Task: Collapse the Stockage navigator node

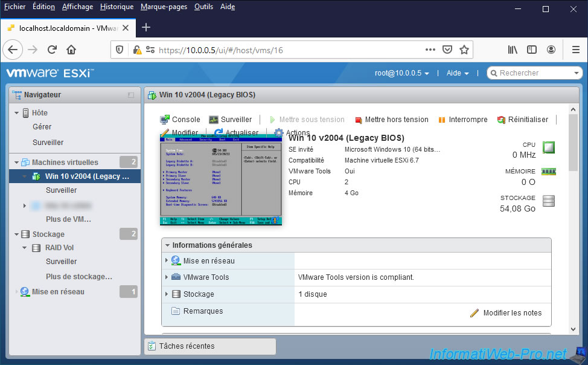Action: pos(16,234)
